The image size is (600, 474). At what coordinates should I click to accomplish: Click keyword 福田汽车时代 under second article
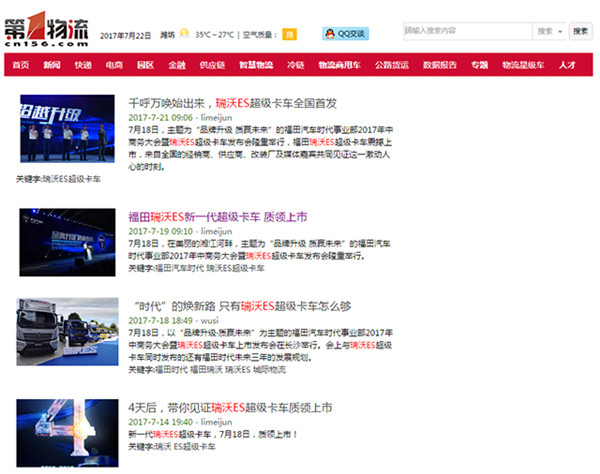pyautogui.click(x=179, y=268)
